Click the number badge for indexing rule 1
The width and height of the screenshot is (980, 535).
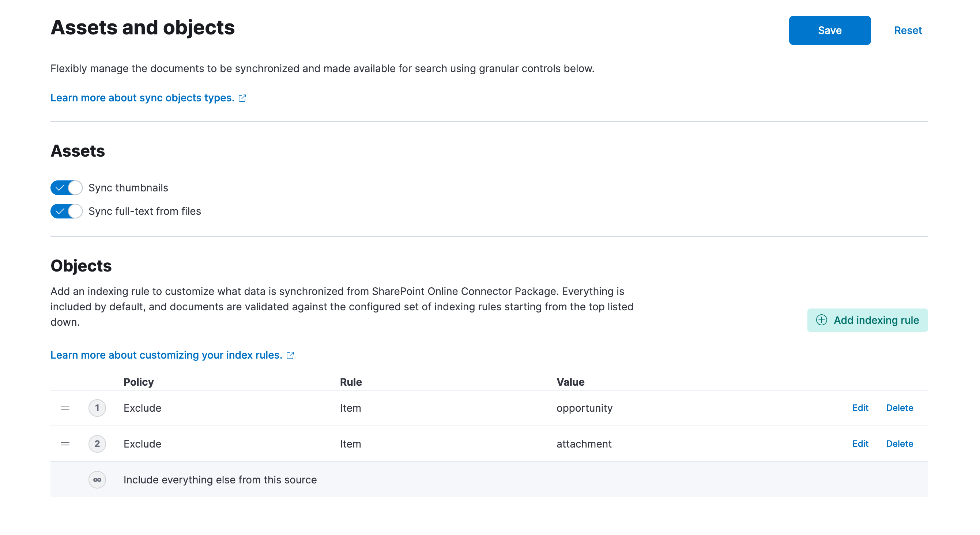[97, 408]
